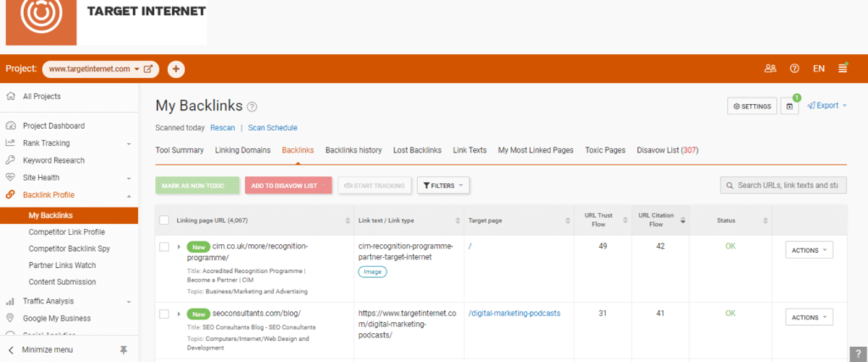Click the Traffic Analysis bars icon
Screen dimensions: 868x362
pyautogui.click(x=10, y=301)
